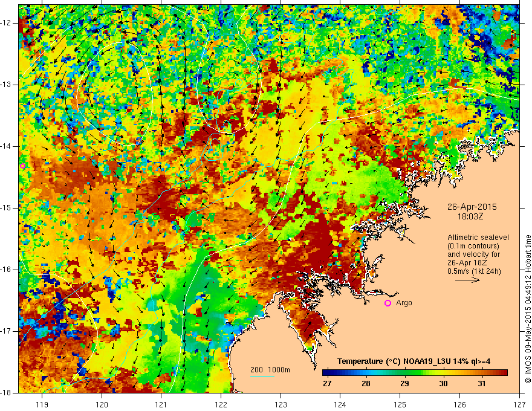Click the 0.5m/s velocity scale arrow
Screen dimensions: 532x411
(467, 280)
